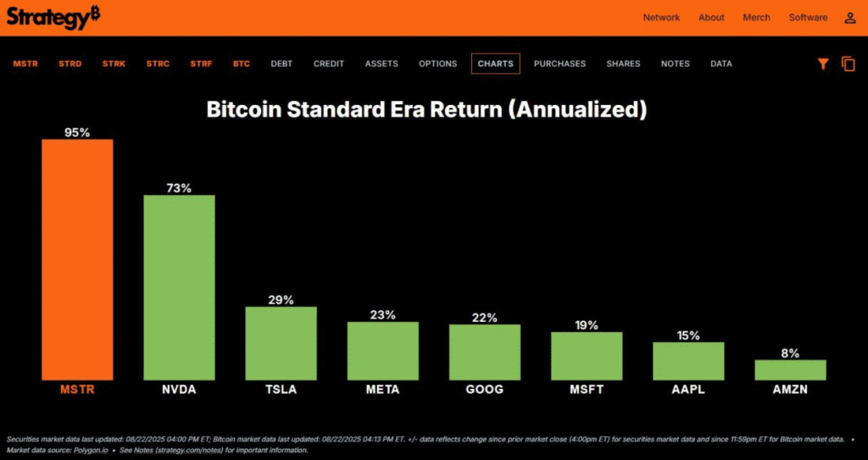Open the Network menu link
The image size is (868, 460).
pyautogui.click(x=661, y=18)
